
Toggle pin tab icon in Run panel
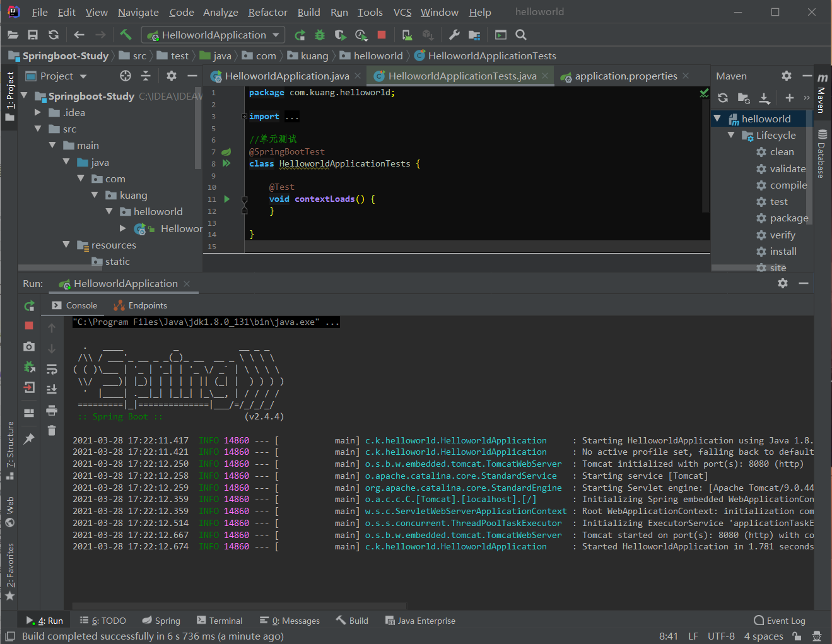coord(29,439)
